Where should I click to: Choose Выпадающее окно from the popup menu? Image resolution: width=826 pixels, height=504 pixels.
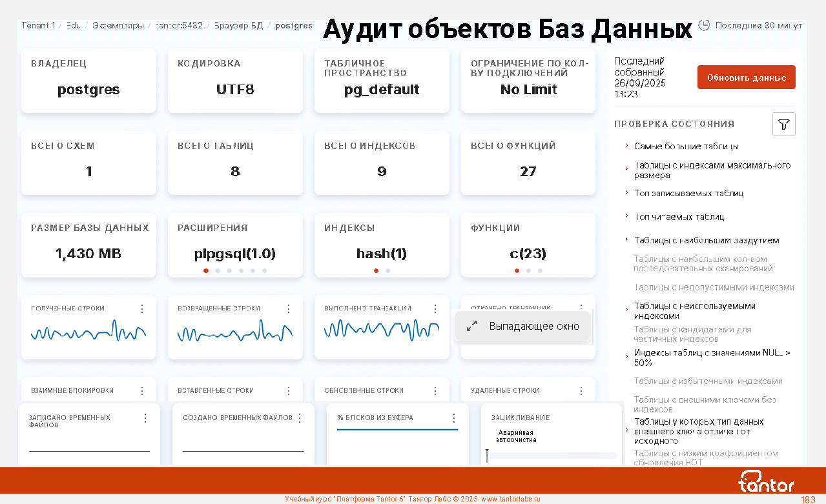[x=533, y=327]
